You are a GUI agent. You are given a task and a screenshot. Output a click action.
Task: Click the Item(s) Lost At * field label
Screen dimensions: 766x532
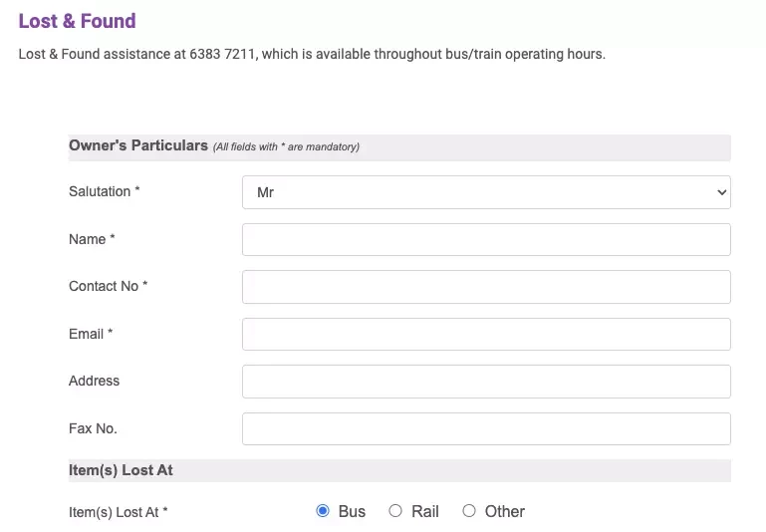tap(119, 512)
